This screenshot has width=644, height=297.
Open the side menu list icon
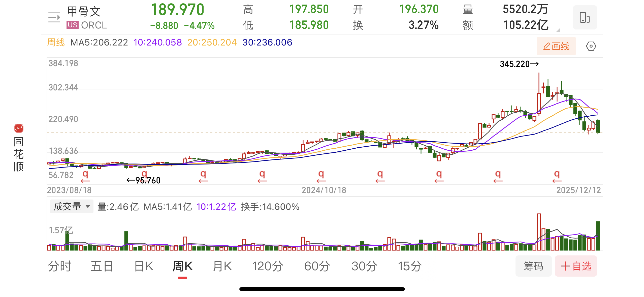pyautogui.click(x=54, y=17)
